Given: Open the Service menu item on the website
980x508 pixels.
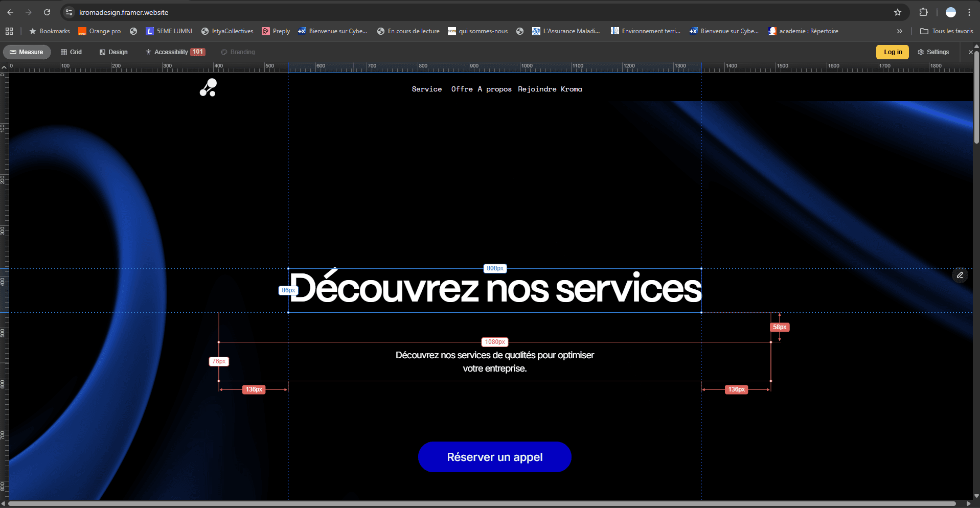Looking at the screenshot, I should click(427, 88).
